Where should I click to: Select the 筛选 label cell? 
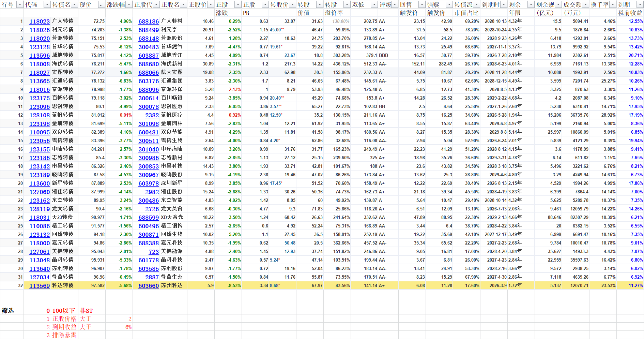[x=8, y=311]
